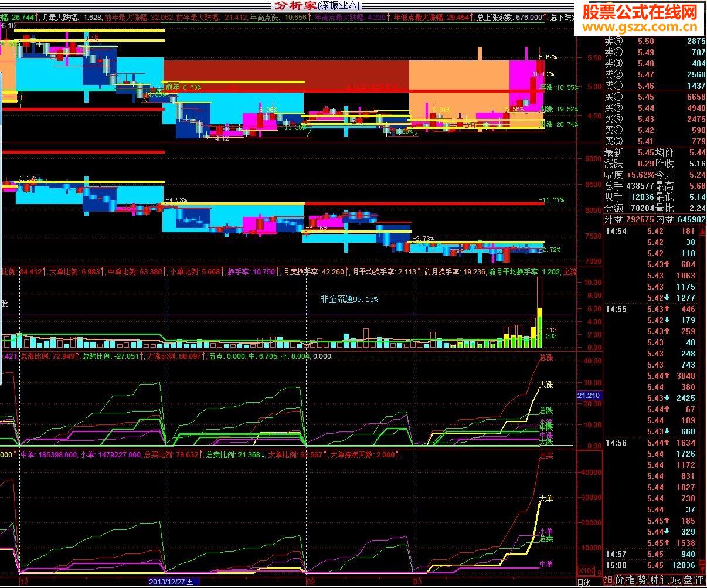The image size is (707, 588).
Task: Click the 总涨比例: 72.949 indicator value
Action: 49,356
